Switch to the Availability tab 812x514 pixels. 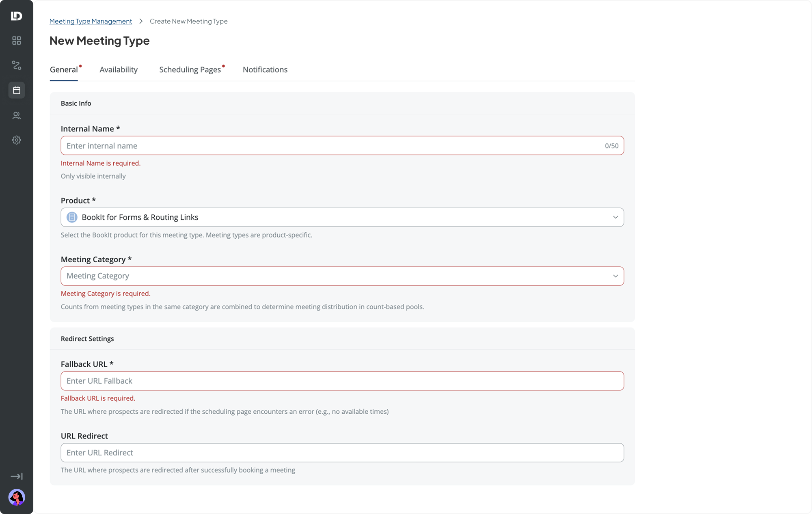point(119,69)
